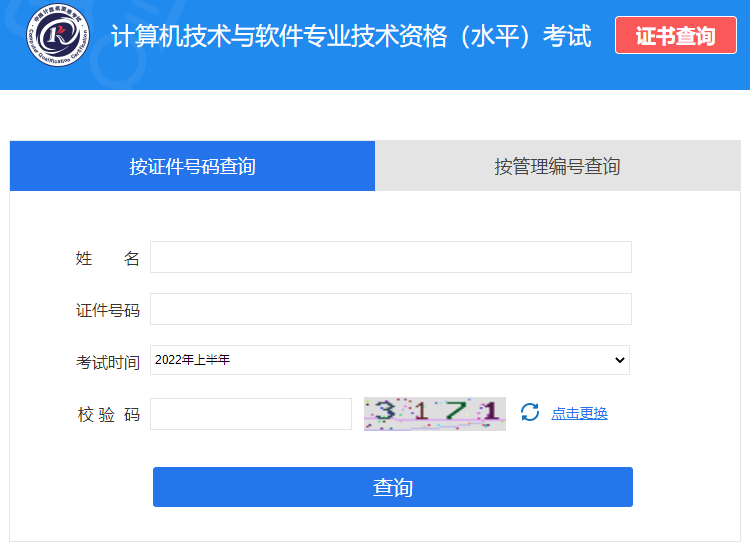The height and width of the screenshot is (554, 750).
Task: Expand the 考试时间 dropdown list
Action: click(389, 360)
